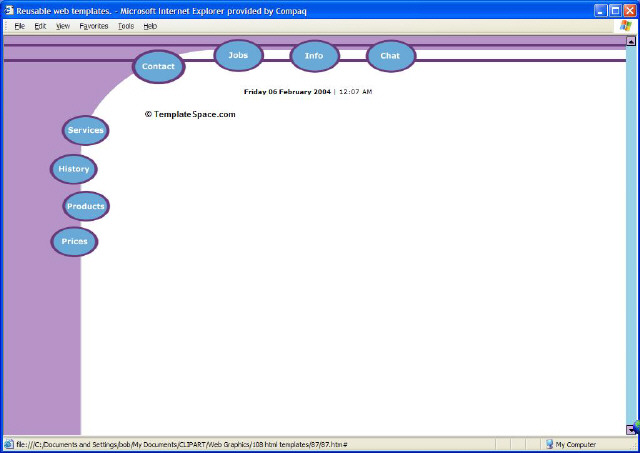Click the My Computer zone icon in status bar

tap(549, 444)
